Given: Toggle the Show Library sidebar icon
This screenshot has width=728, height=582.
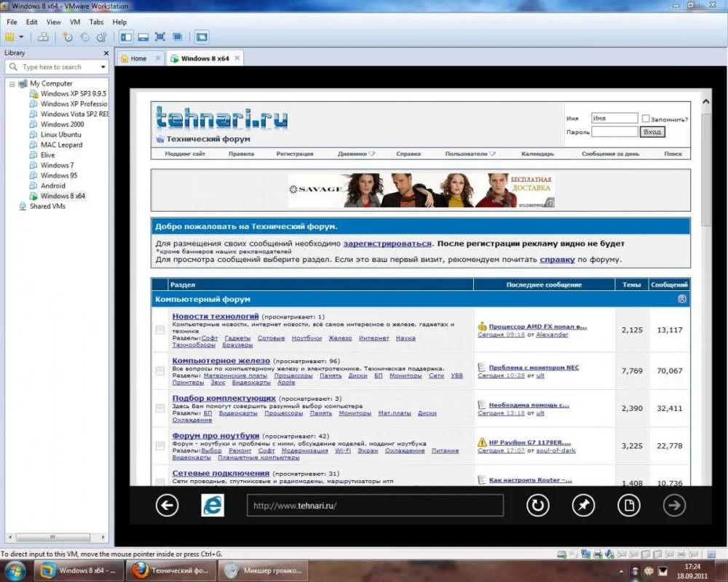Looking at the screenshot, I should tap(126, 36).
